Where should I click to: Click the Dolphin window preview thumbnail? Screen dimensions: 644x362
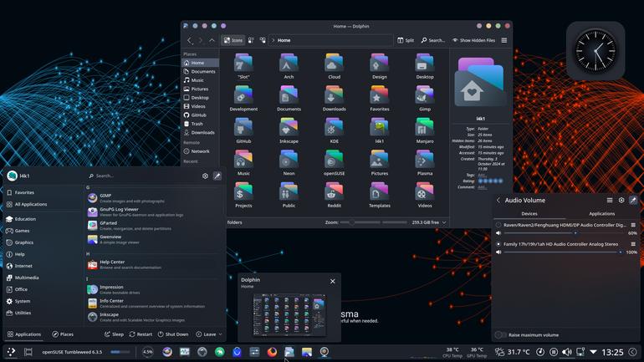pyautogui.click(x=289, y=315)
